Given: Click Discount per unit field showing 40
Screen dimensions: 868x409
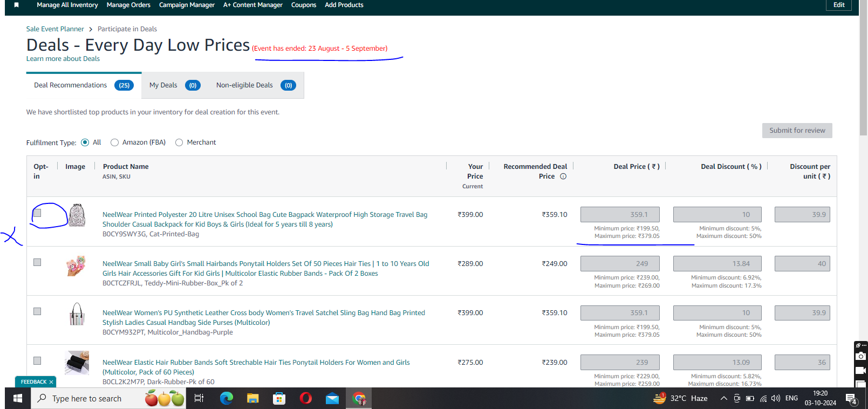Looking at the screenshot, I should (x=802, y=264).
